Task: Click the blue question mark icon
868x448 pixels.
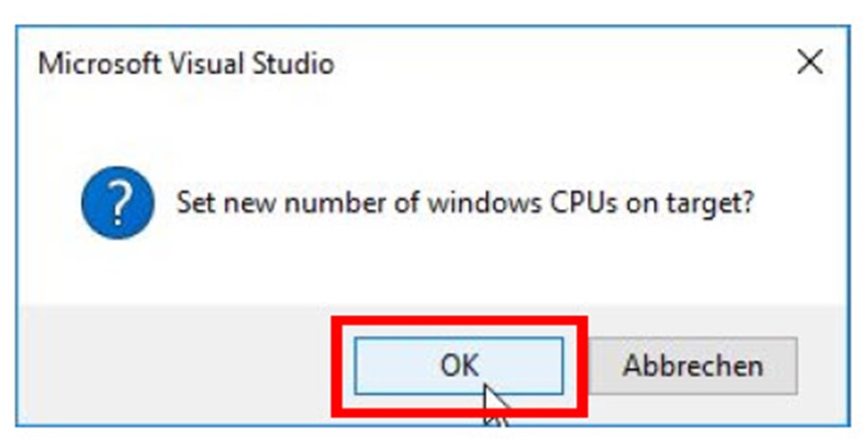Action: (x=118, y=203)
